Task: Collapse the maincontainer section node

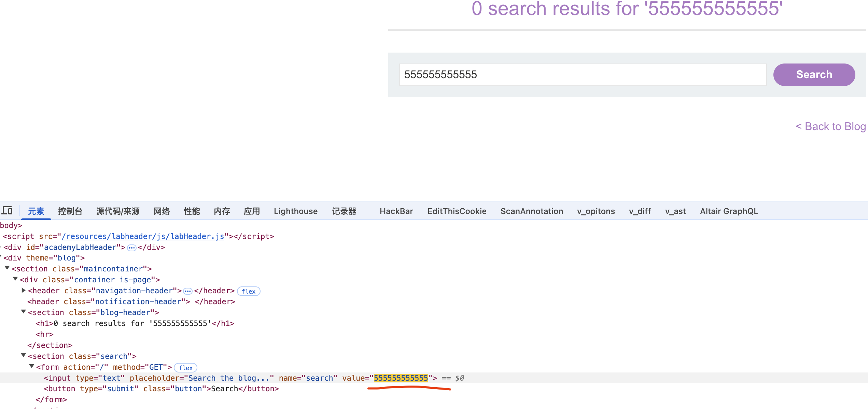Action: click(x=7, y=268)
